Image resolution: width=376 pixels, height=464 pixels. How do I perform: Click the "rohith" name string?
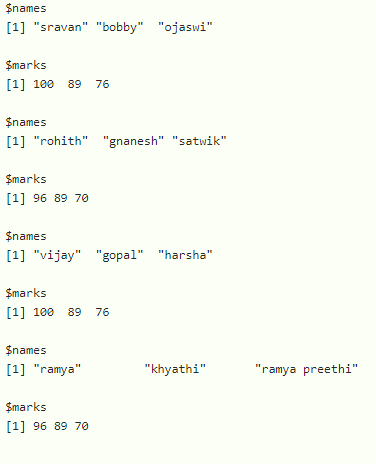pos(61,141)
